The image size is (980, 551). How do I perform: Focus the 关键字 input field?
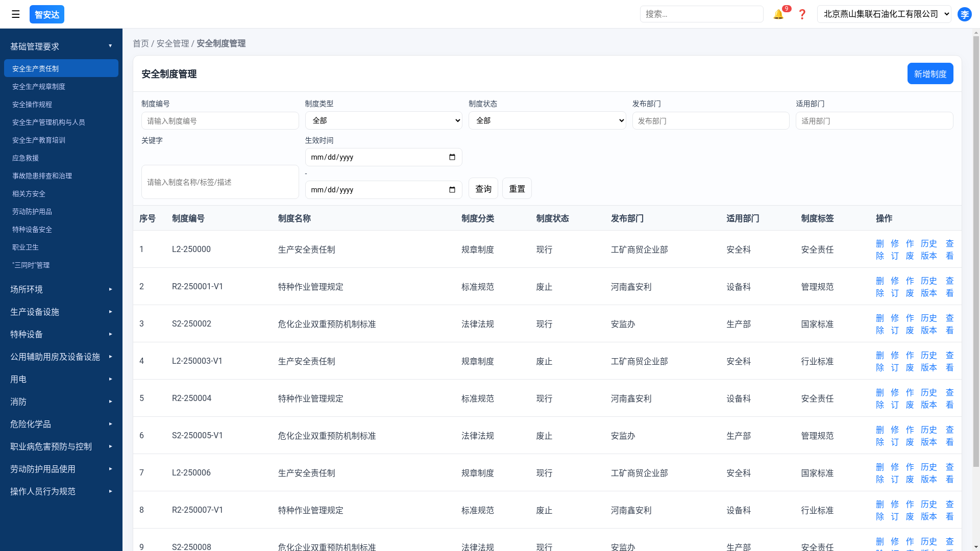[220, 182]
